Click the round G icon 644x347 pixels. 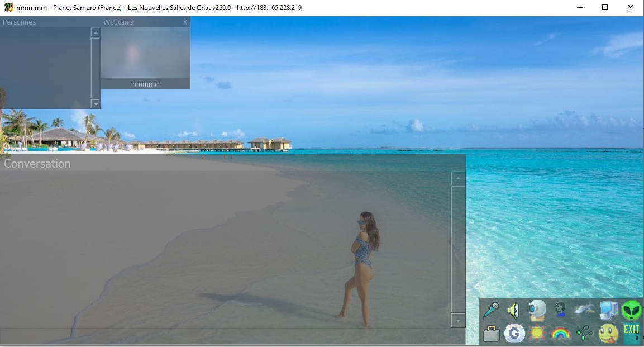click(514, 334)
